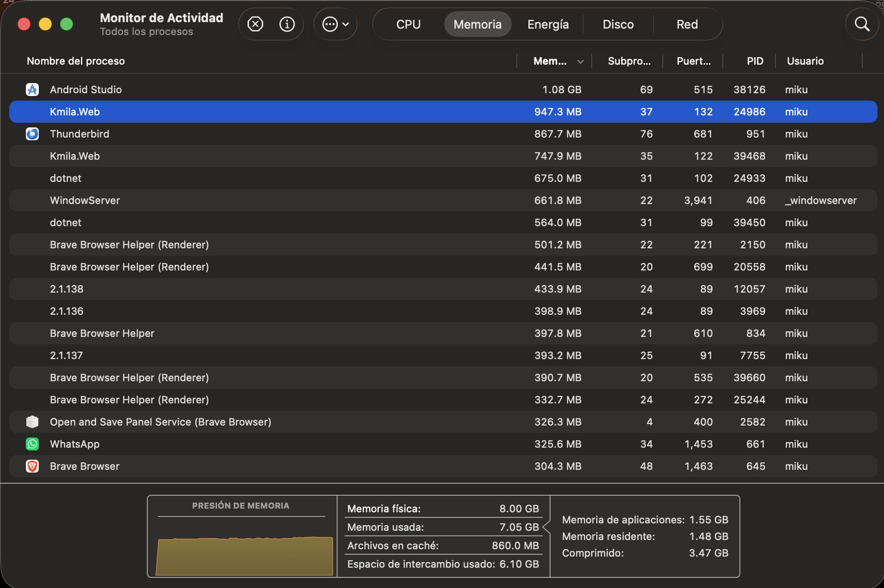Click the Comprimido 3.47 GB entry
This screenshot has width=884, height=588.
coord(645,553)
